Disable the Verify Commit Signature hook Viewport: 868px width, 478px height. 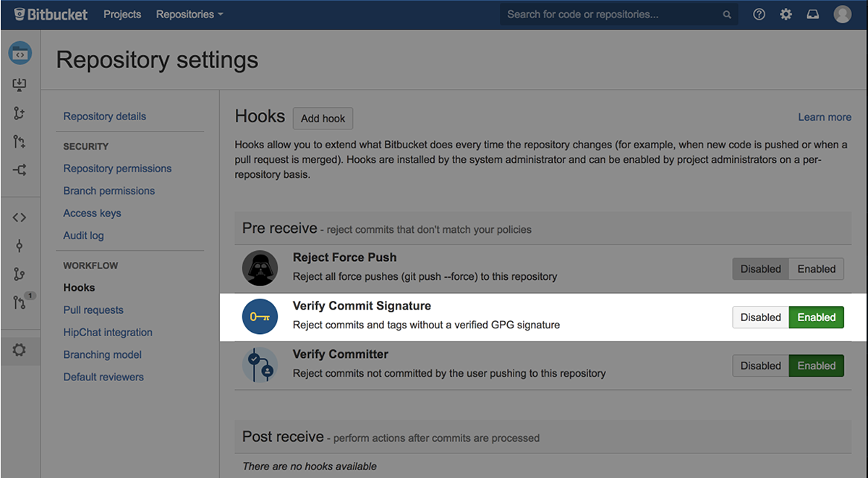[x=760, y=317]
